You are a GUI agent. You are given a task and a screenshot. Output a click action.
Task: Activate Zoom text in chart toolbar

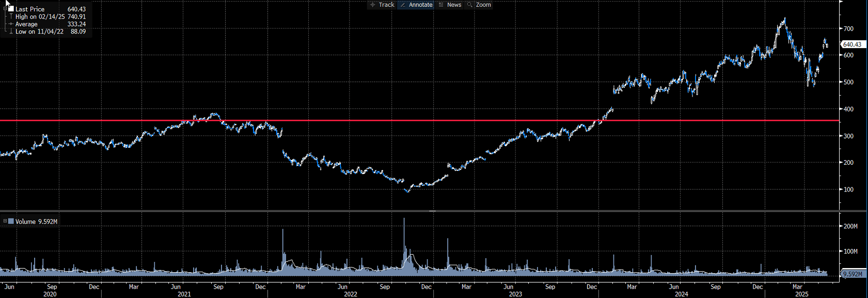pos(483,5)
